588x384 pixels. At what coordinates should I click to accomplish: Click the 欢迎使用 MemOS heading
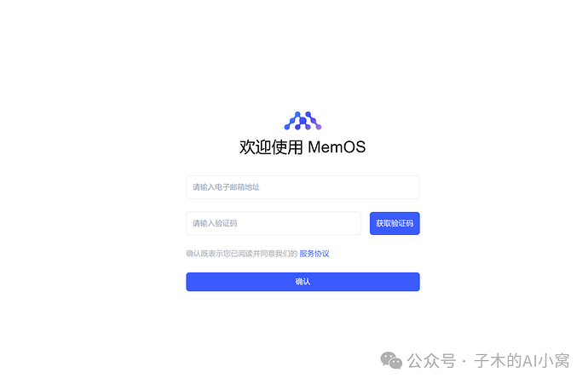pos(303,146)
